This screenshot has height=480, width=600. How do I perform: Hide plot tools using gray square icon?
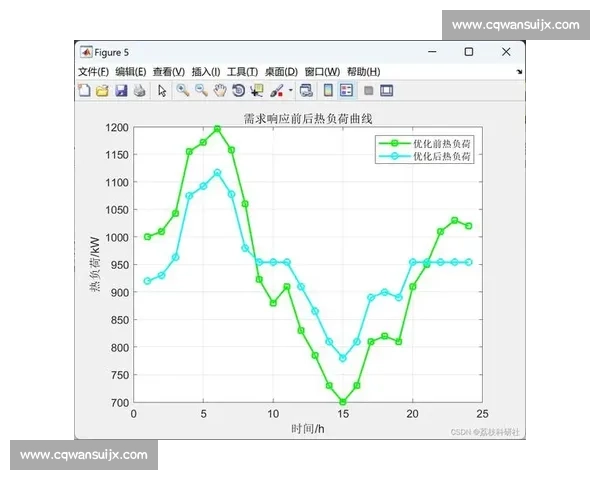coord(368,91)
